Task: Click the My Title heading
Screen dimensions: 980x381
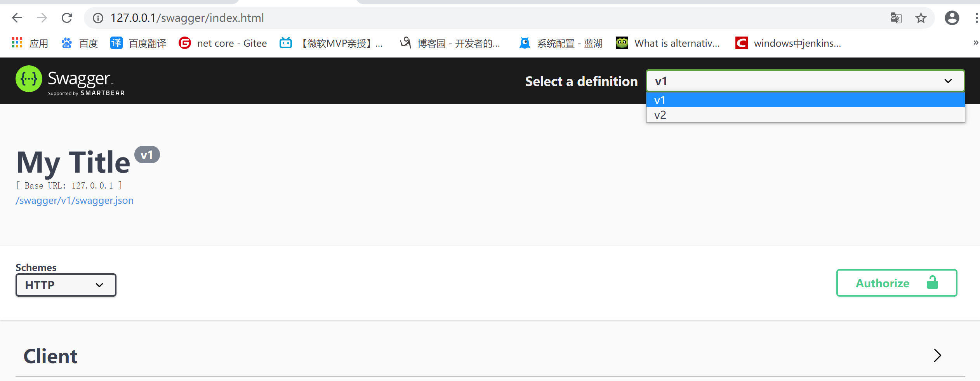Action: coord(73,162)
